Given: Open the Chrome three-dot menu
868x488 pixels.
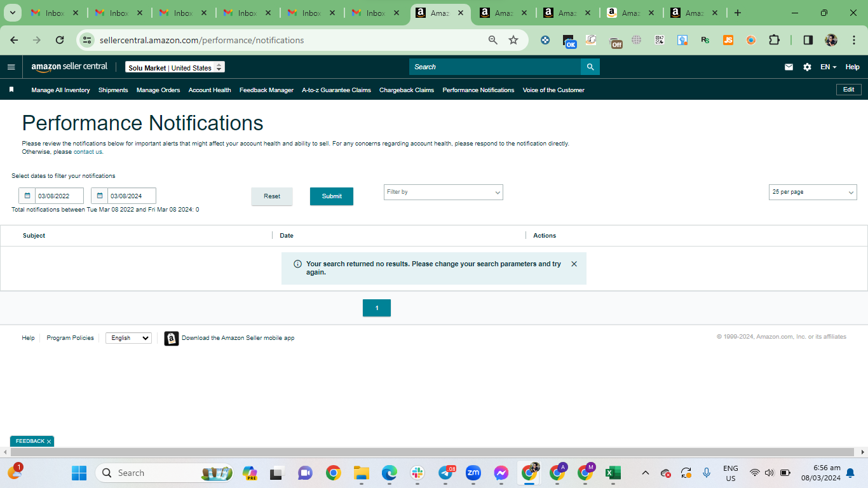Looking at the screenshot, I should (x=853, y=40).
